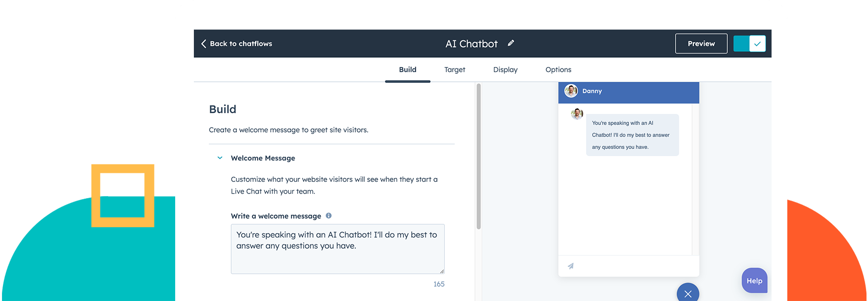This screenshot has width=868, height=301.
Task: Click Danny's avatar in the chat header
Action: point(571,91)
